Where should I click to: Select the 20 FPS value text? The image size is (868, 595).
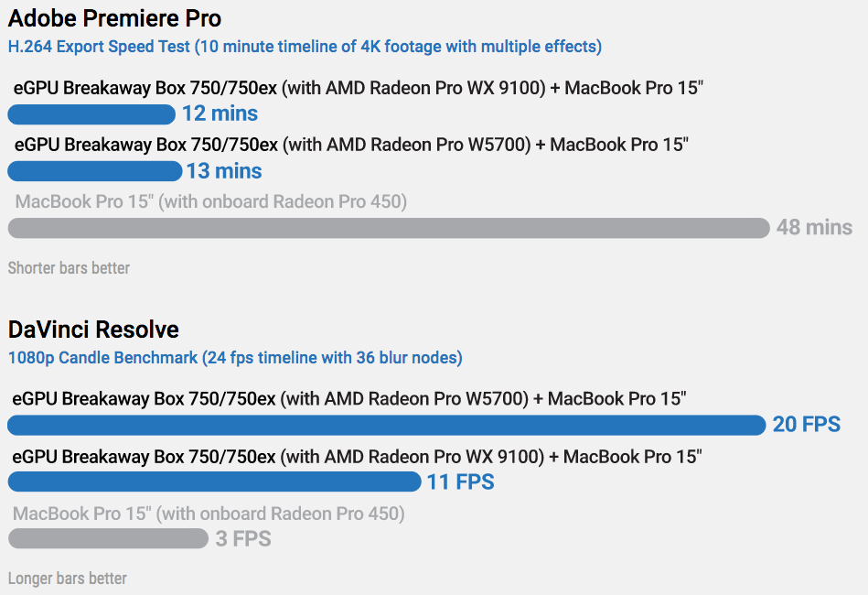(x=806, y=425)
